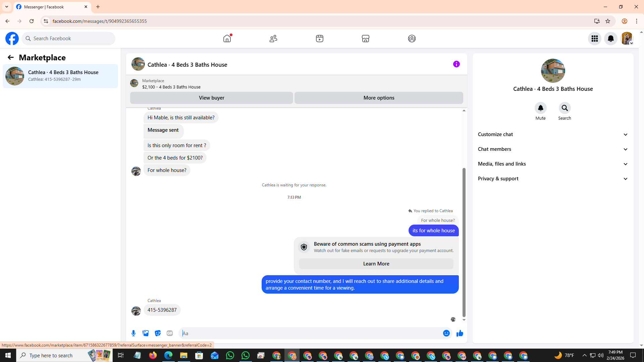Screen dimensions: 644x362
Task: Open the sticker picker icon
Action: point(158,333)
